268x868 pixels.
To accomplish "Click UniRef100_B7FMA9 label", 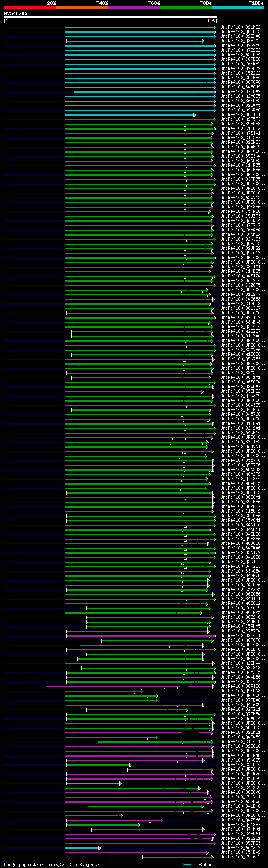I will (240, 91).
